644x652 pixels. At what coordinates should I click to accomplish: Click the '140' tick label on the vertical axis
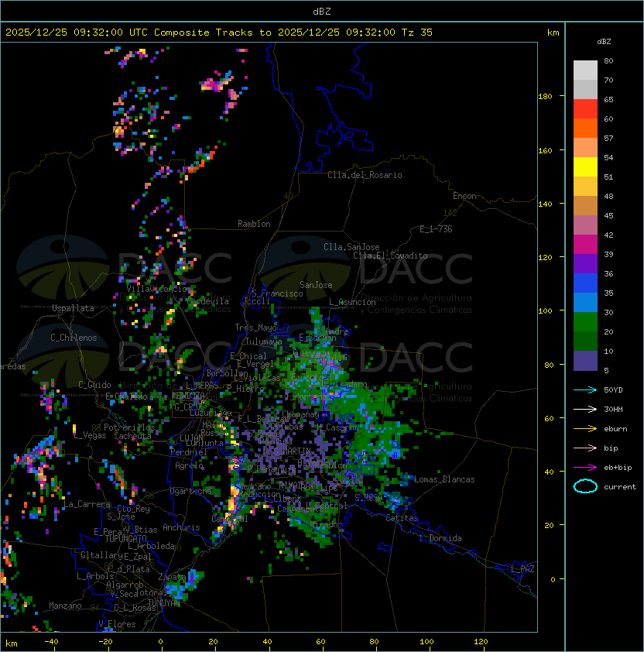pos(545,204)
